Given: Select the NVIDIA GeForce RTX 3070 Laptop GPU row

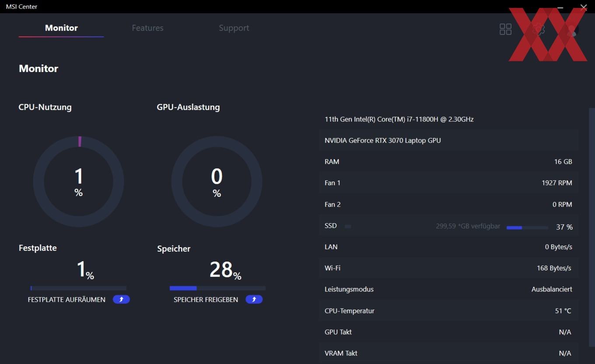Looking at the screenshot, I should click(x=449, y=140).
